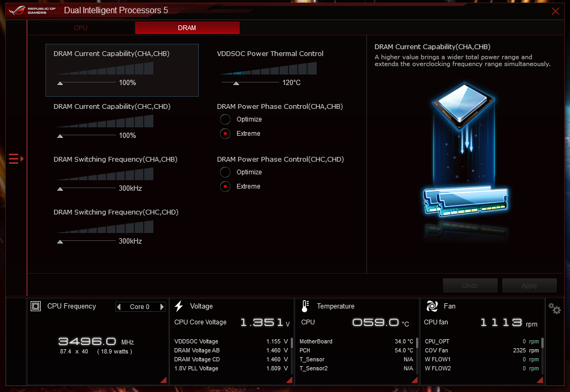Click the CPU Core Voltage 1.351 readout

point(264,322)
